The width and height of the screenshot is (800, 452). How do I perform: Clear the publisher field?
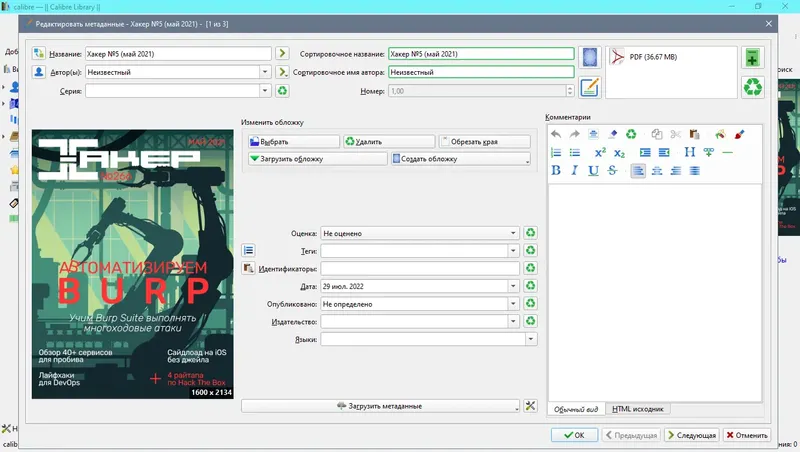pyautogui.click(x=531, y=321)
